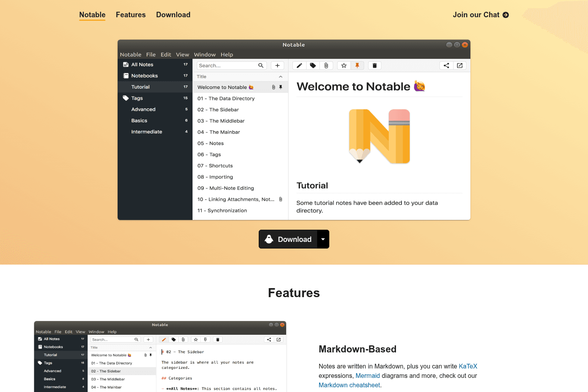Click the paperclip attachments icon in top app toolbar
588x392 pixels.
coord(326,65)
